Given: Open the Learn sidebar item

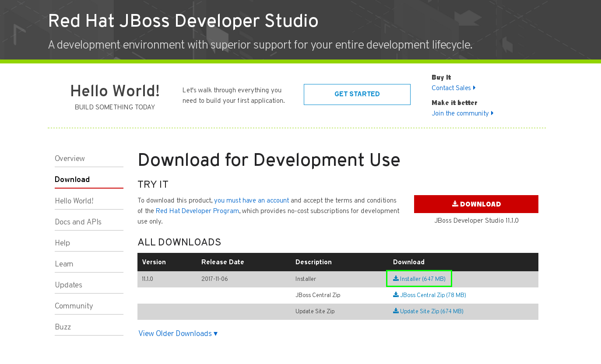Looking at the screenshot, I should click(x=89, y=264).
